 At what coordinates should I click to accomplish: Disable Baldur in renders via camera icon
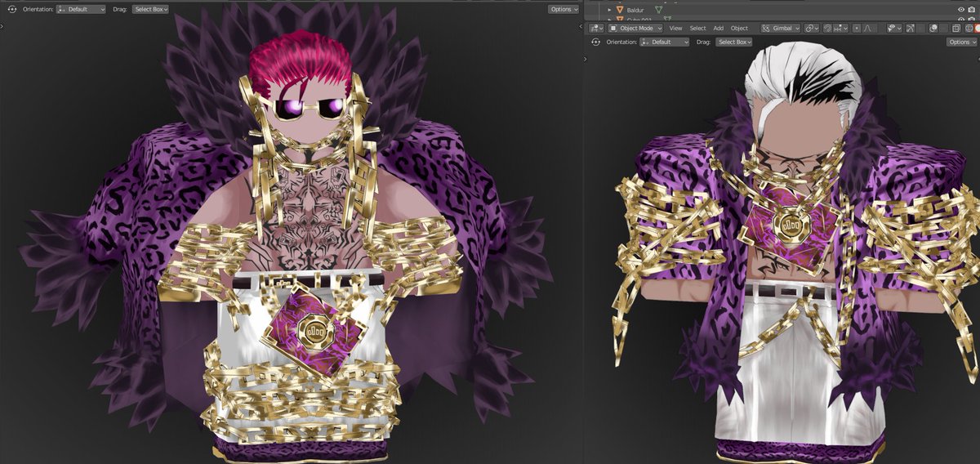tap(971, 9)
